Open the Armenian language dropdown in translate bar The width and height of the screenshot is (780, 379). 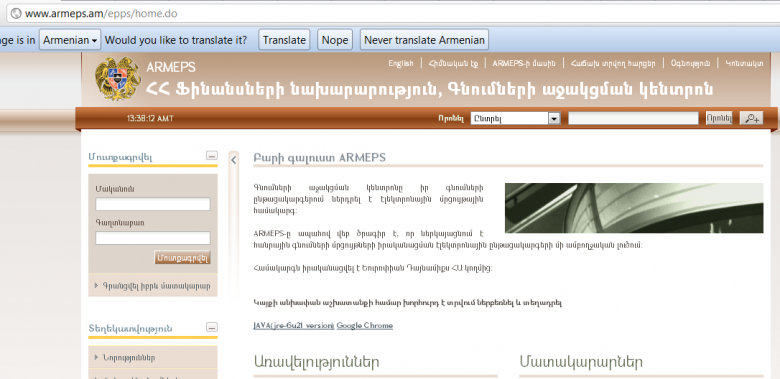[x=70, y=40]
